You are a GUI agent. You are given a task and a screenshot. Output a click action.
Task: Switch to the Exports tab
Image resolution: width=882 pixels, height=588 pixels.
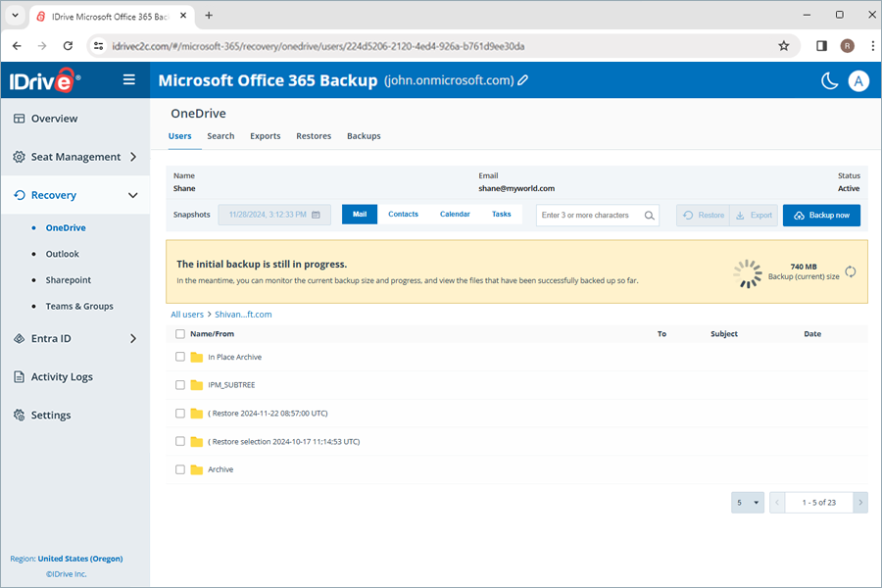[265, 136]
